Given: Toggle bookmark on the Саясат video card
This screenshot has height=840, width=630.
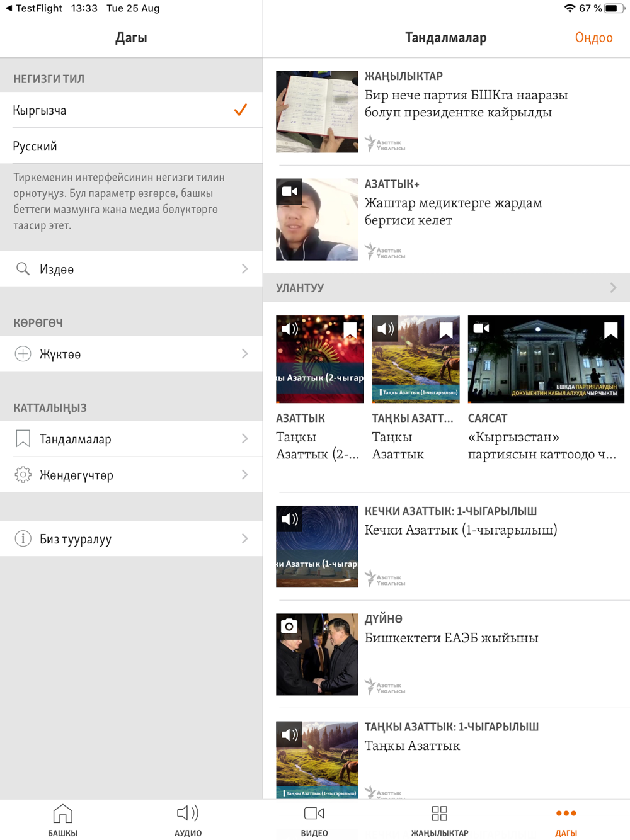Looking at the screenshot, I should (x=610, y=330).
